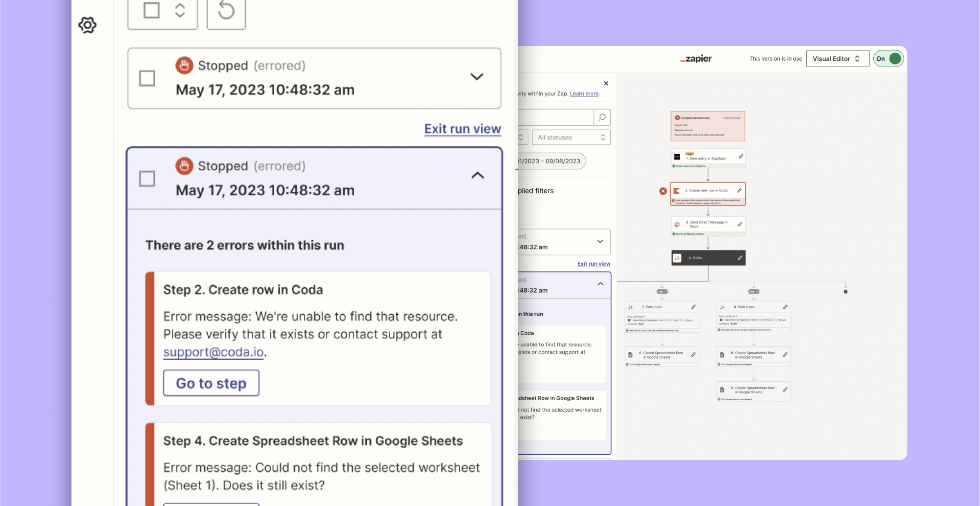980x506 pixels.
Task: Edit step 2 Create new row in Coda pencil
Action: [739, 190]
